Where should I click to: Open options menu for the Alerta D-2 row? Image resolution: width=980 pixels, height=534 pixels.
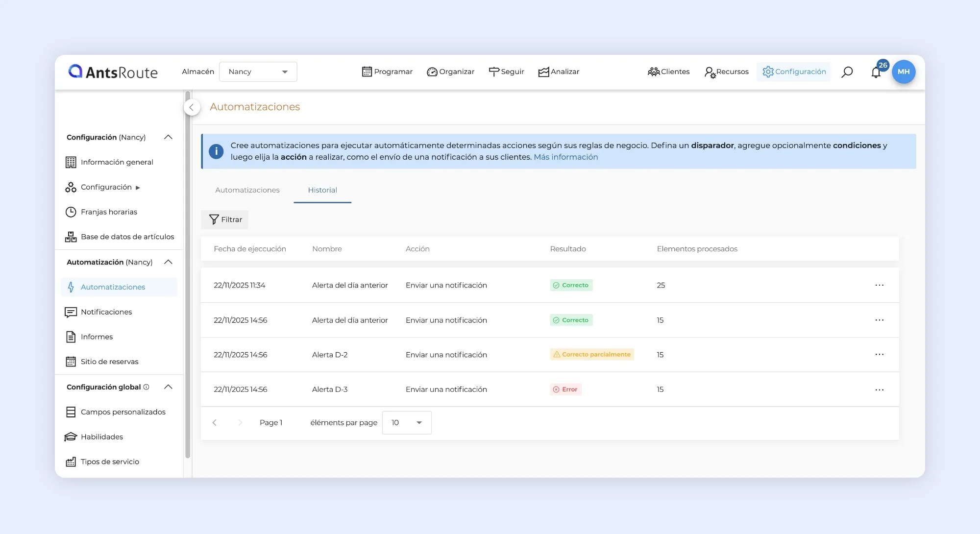(880, 355)
